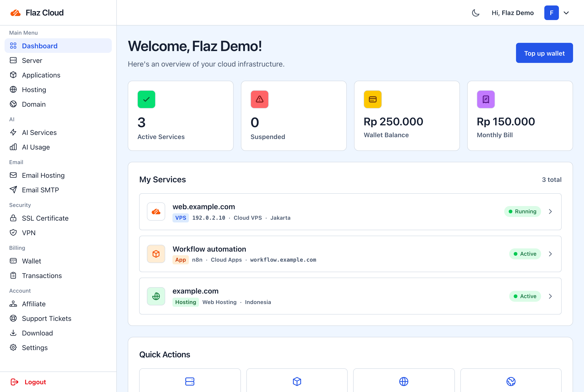The width and height of the screenshot is (584, 392).
Task: Click the 3 total label
Action: (x=551, y=180)
